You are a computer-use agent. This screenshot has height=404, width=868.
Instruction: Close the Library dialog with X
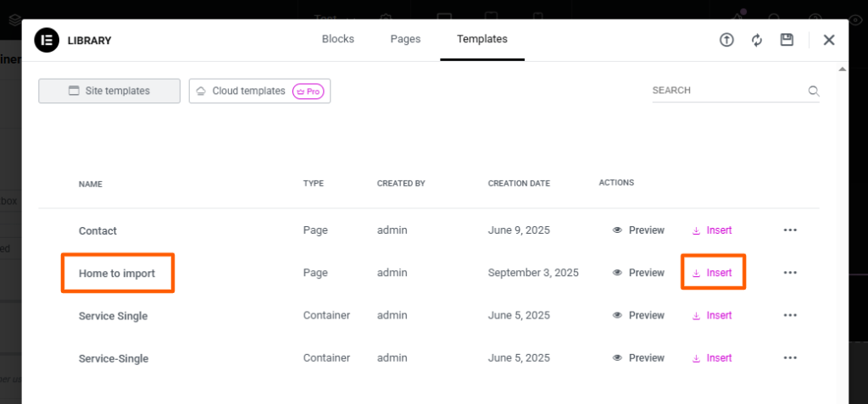pyautogui.click(x=829, y=40)
